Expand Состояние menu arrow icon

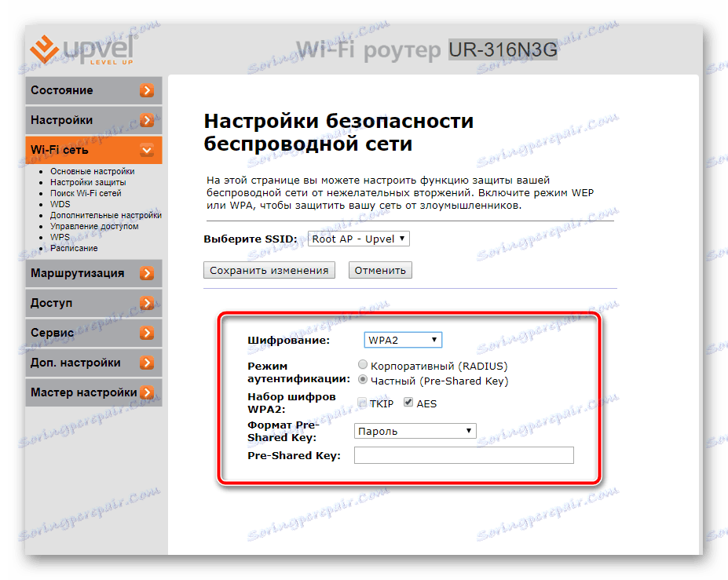(x=147, y=90)
